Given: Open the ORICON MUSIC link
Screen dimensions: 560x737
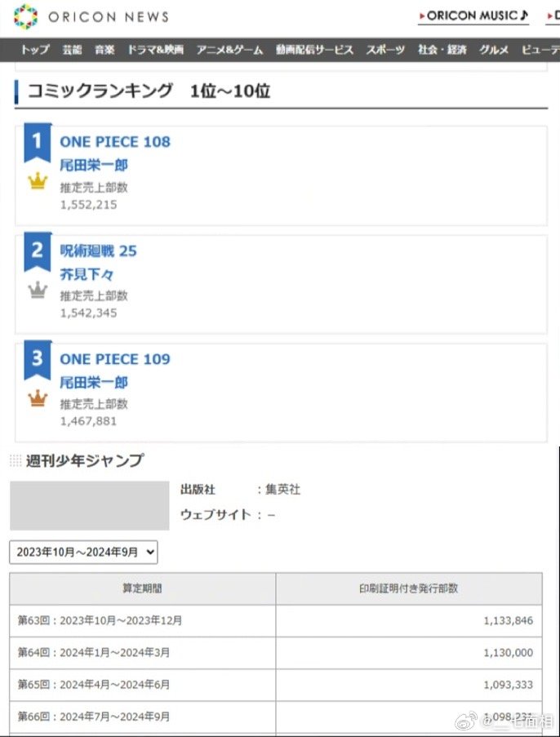Looking at the screenshot, I should point(473,16).
